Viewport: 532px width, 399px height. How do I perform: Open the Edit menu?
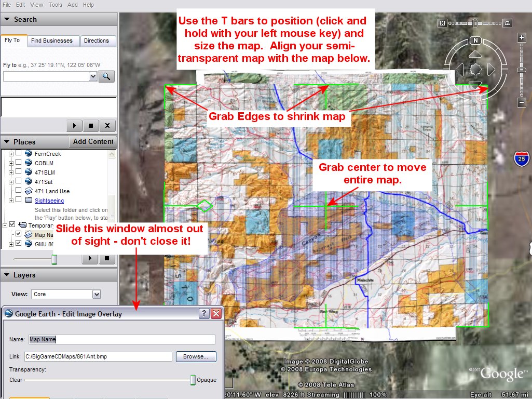(20, 5)
